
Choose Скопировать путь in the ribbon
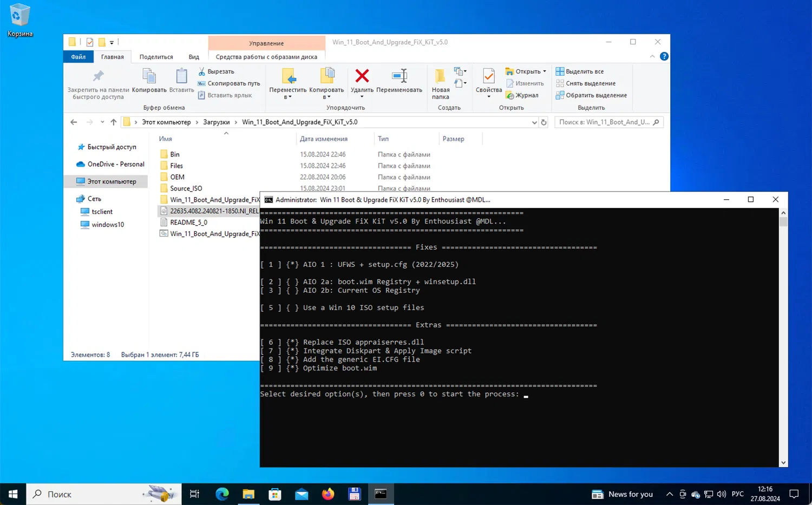click(x=228, y=83)
